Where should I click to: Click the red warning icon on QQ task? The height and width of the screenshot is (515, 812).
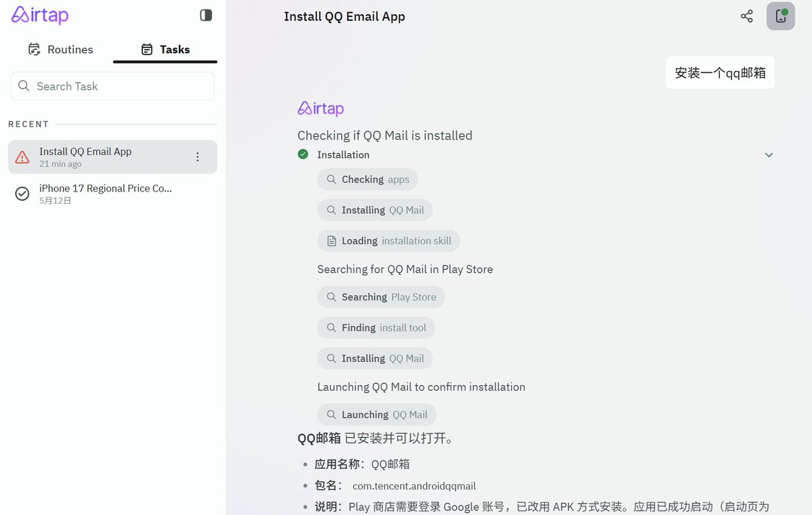22,157
